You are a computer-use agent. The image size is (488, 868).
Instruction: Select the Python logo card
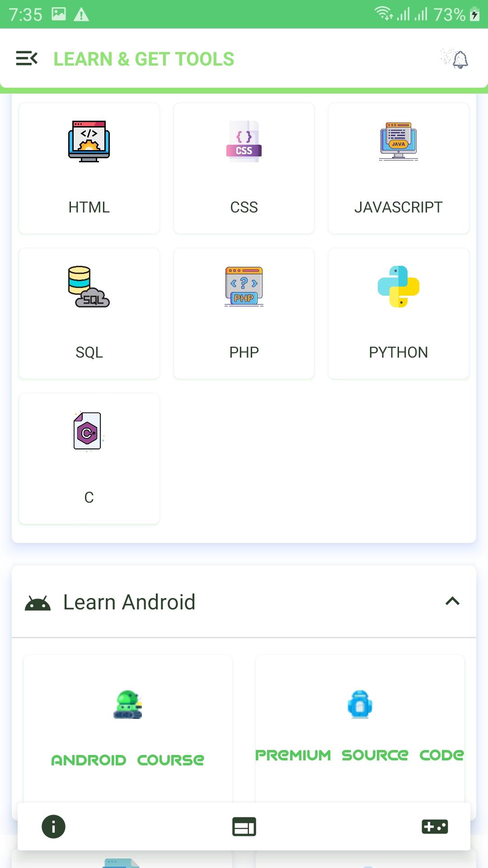(399, 313)
